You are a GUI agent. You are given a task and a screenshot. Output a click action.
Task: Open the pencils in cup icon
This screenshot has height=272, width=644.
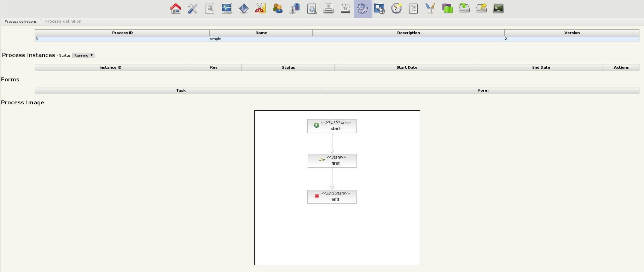(430, 8)
